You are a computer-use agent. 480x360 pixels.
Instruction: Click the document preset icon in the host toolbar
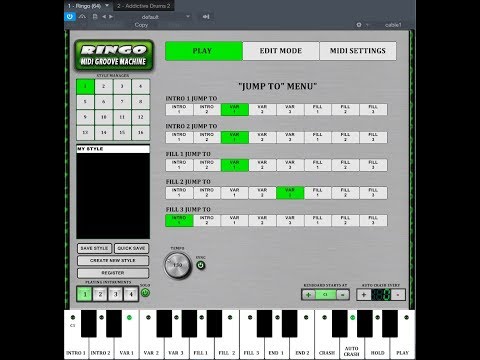pos(95,16)
